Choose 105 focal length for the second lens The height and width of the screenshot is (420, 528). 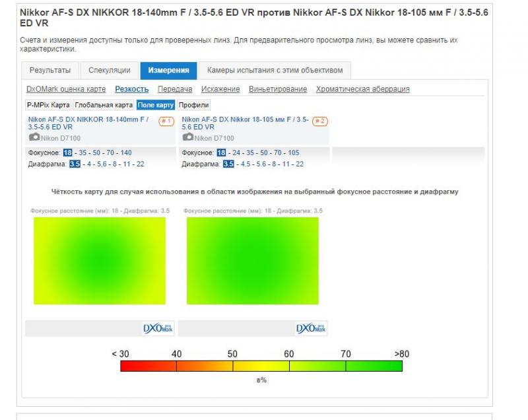click(x=293, y=153)
